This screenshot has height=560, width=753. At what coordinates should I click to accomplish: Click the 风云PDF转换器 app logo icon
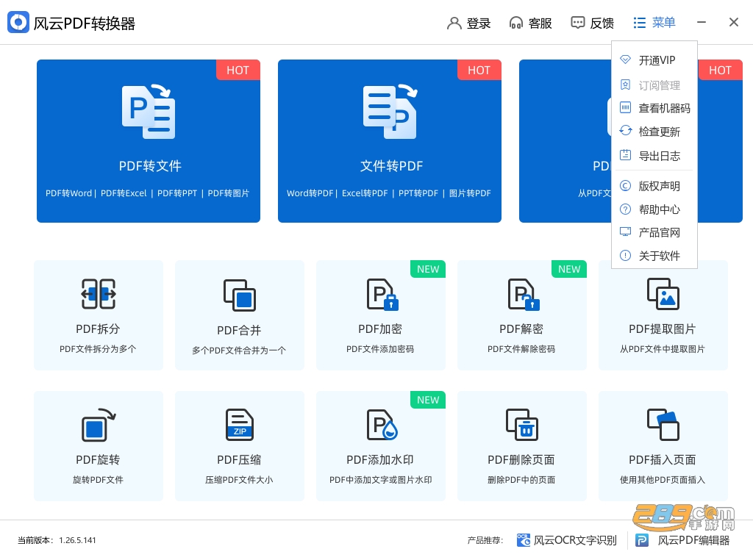[18, 22]
